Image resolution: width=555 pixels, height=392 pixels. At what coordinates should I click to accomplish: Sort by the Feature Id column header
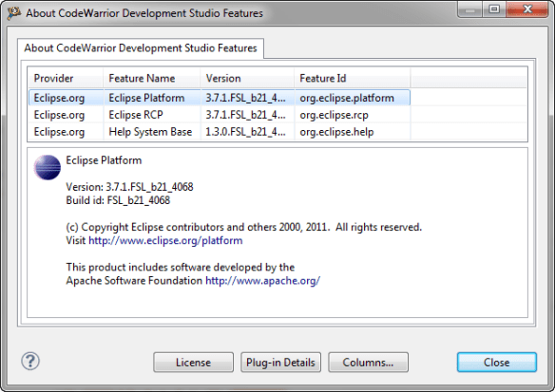pos(353,78)
